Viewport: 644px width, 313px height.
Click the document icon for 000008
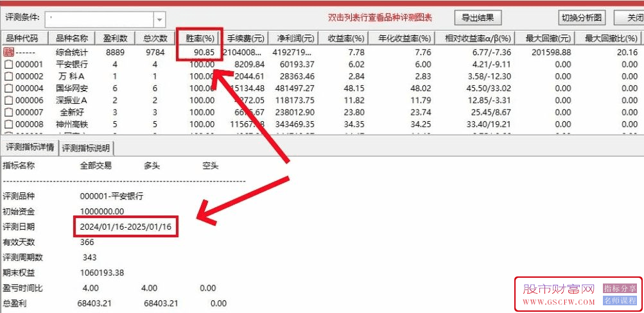coord(8,124)
